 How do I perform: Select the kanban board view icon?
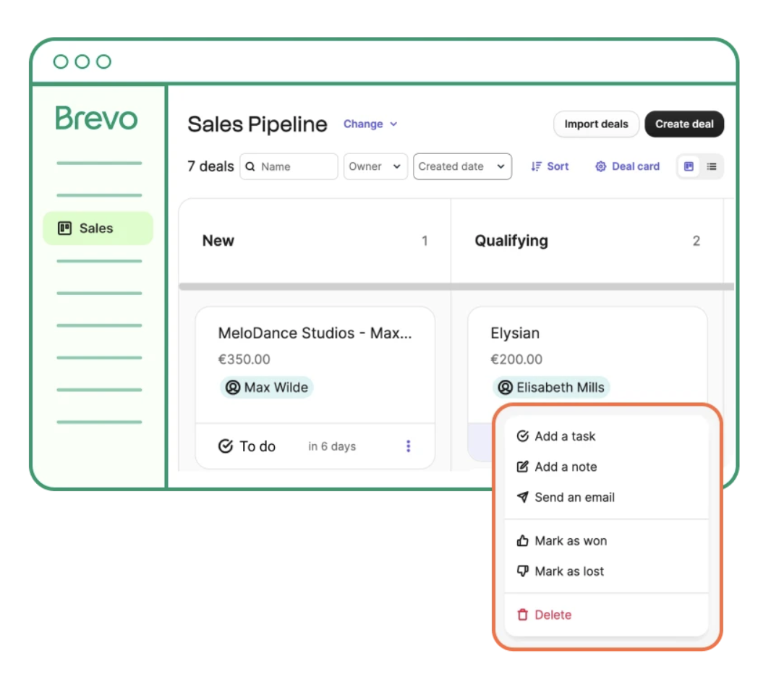689,166
